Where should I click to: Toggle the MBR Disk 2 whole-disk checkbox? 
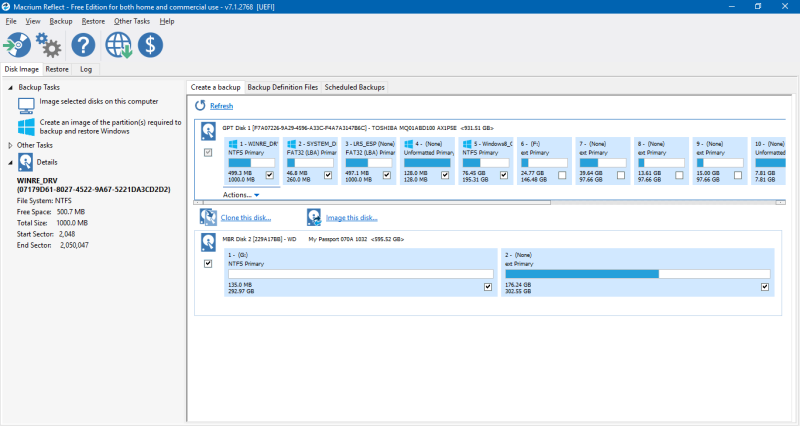(x=208, y=263)
